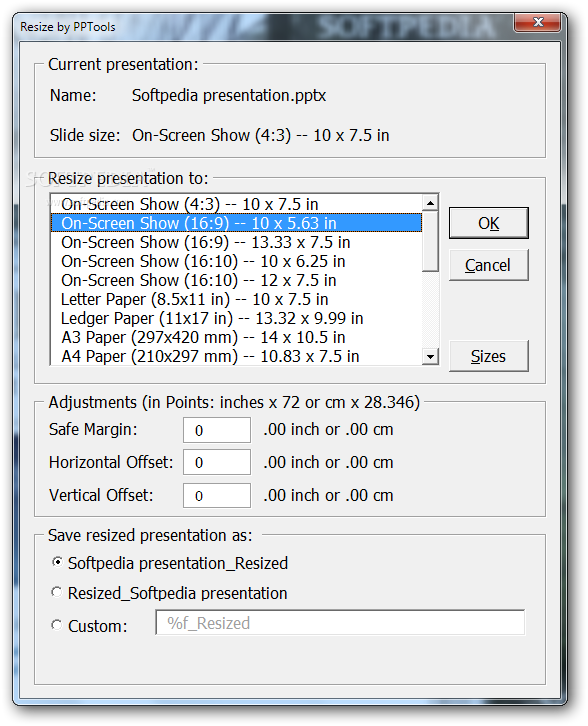Image resolution: width=588 pixels, height=726 pixels.
Task: Click the size list scrollbar thumb
Action: (x=431, y=241)
